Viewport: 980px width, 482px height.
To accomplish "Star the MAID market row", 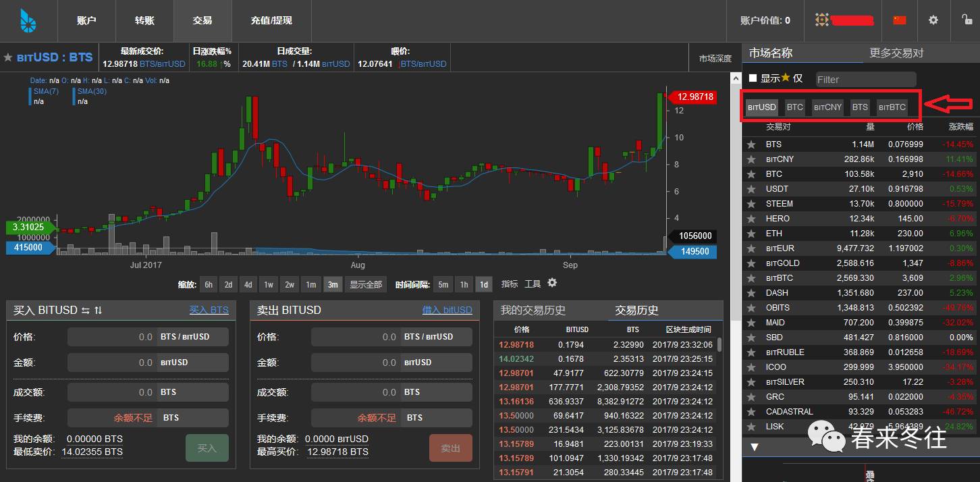I will coord(751,323).
